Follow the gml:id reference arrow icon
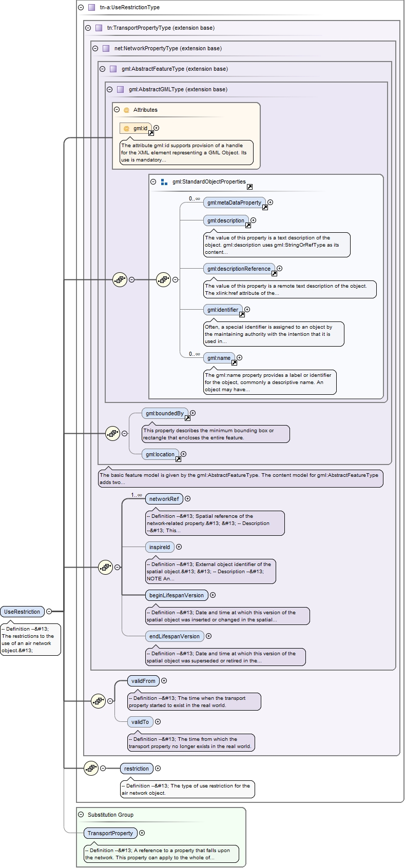Screen dimensions: 405x868 coord(151,133)
